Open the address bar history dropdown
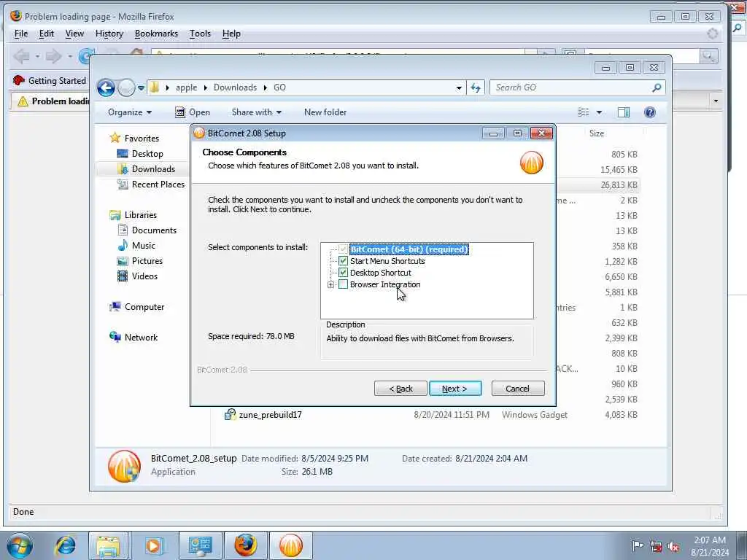 pos(459,87)
